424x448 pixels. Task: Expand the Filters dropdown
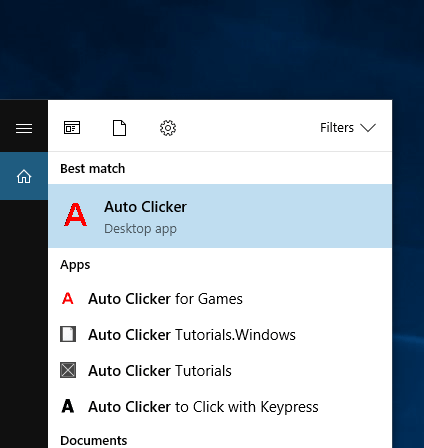coord(348,128)
